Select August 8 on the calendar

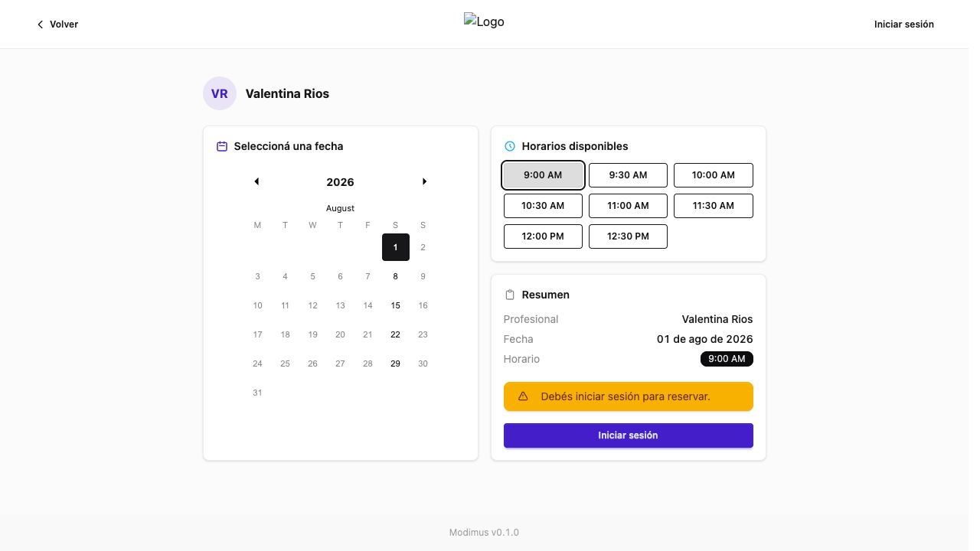point(396,276)
